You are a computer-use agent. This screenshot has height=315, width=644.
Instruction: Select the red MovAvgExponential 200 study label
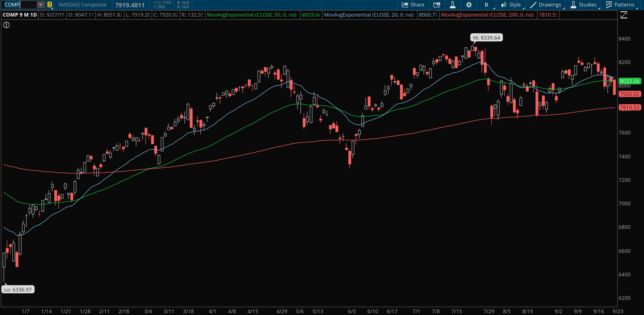pos(487,15)
